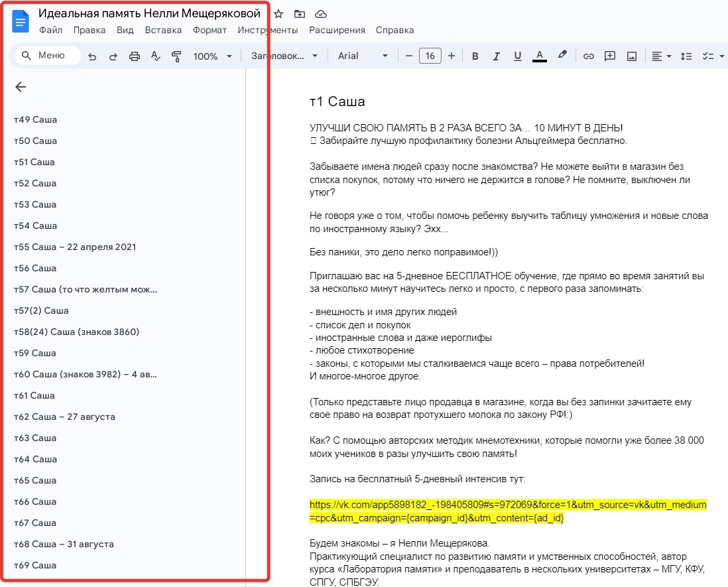Toggle underline formatting
The width and height of the screenshot is (728, 587).
518,56
